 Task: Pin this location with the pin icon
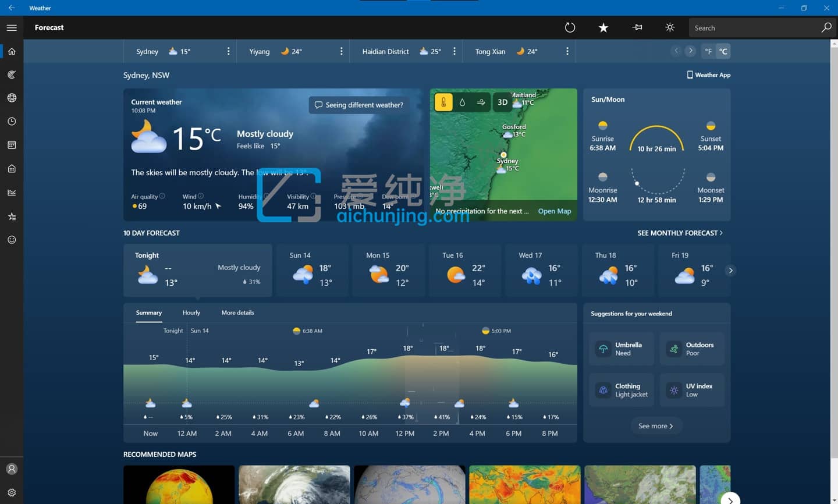tap(637, 27)
